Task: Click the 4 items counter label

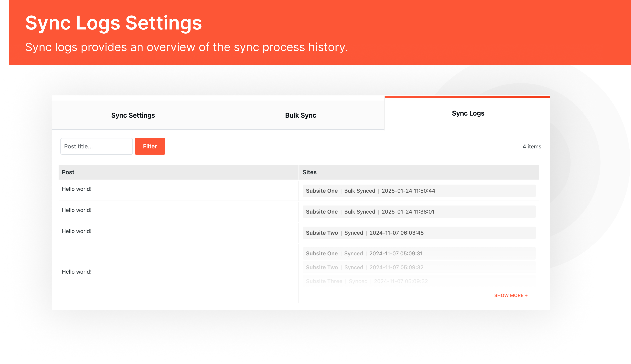Action: (x=532, y=146)
